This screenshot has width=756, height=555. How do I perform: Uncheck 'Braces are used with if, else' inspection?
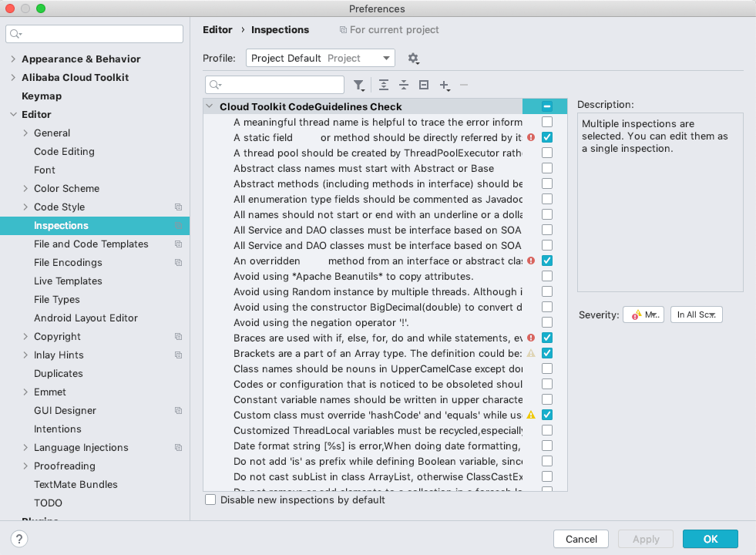pyautogui.click(x=547, y=338)
